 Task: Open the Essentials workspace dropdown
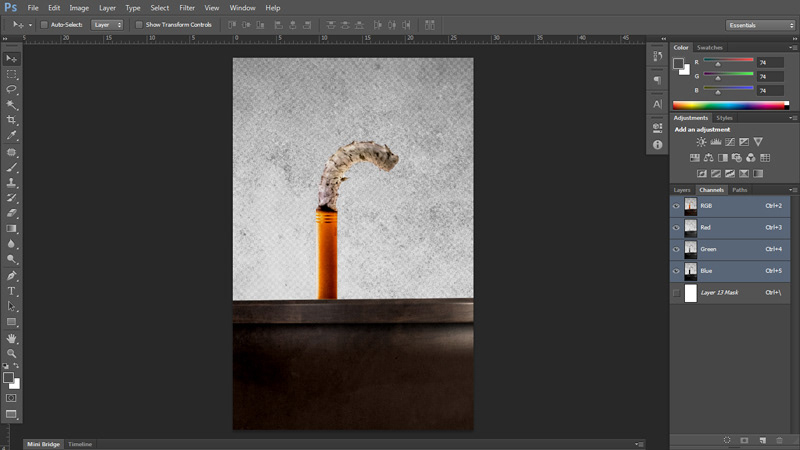pyautogui.click(x=759, y=24)
